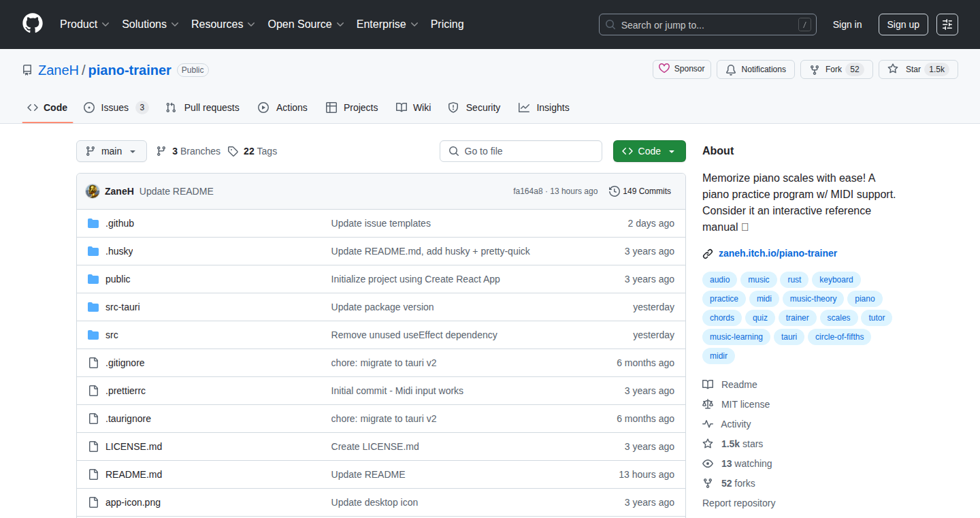Select the midi topic tag
This screenshot has width=980, height=518.
click(764, 299)
